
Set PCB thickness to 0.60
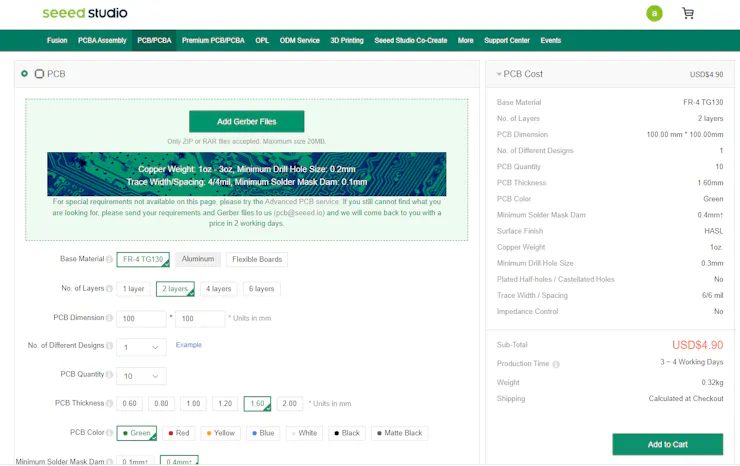pos(129,403)
